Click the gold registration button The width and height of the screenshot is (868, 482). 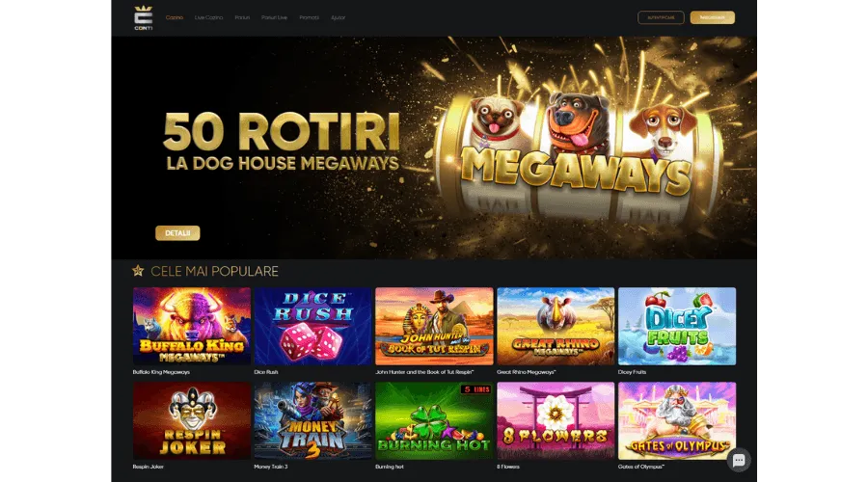click(713, 17)
